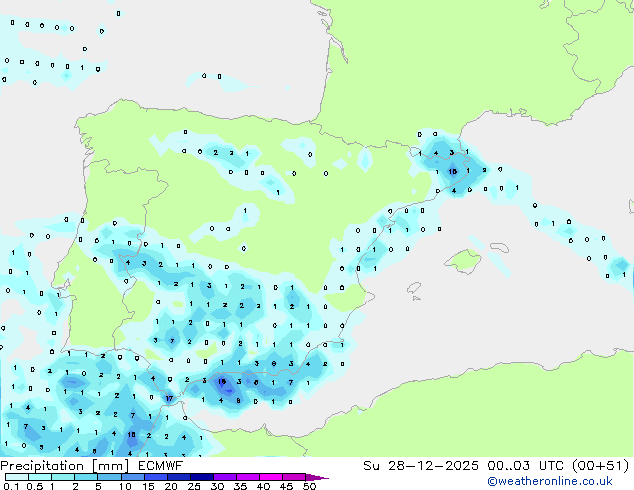Viewport: 634px width, 490px height.
Task: Click the legend label '45'
Action: tap(286, 486)
